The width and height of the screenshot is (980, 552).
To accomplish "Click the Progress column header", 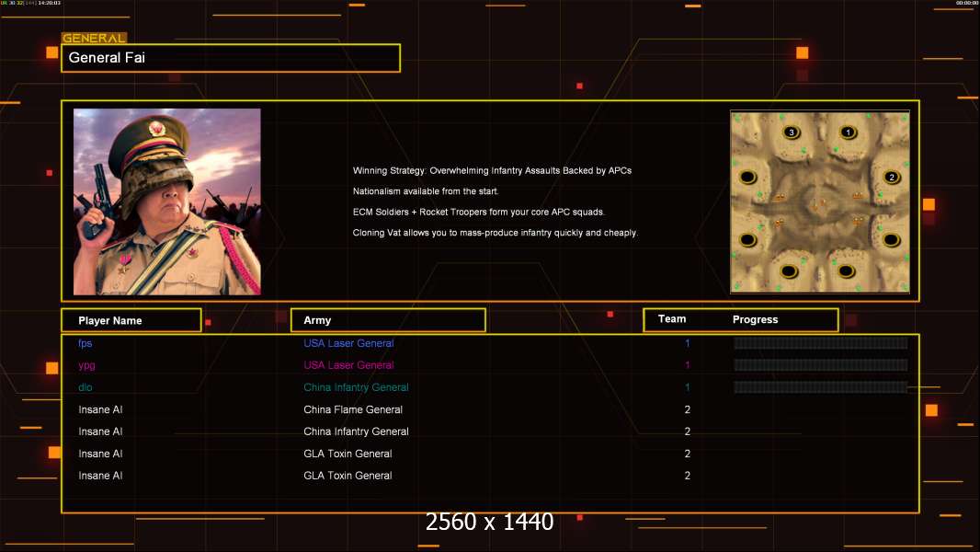I will pyautogui.click(x=755, y=319).
